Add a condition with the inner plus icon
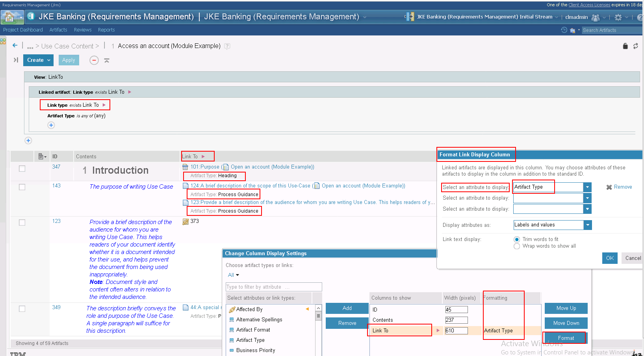644x356 pixels. [51, 125]
